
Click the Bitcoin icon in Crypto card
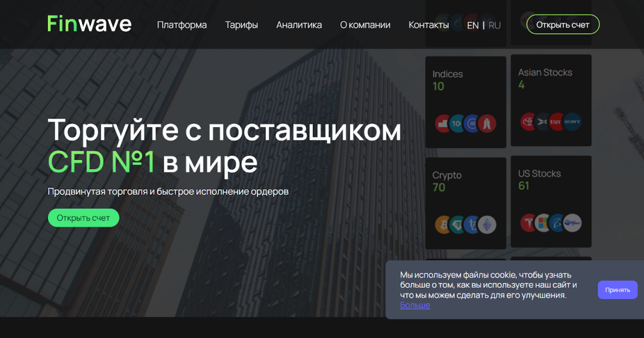pos(443,224)
